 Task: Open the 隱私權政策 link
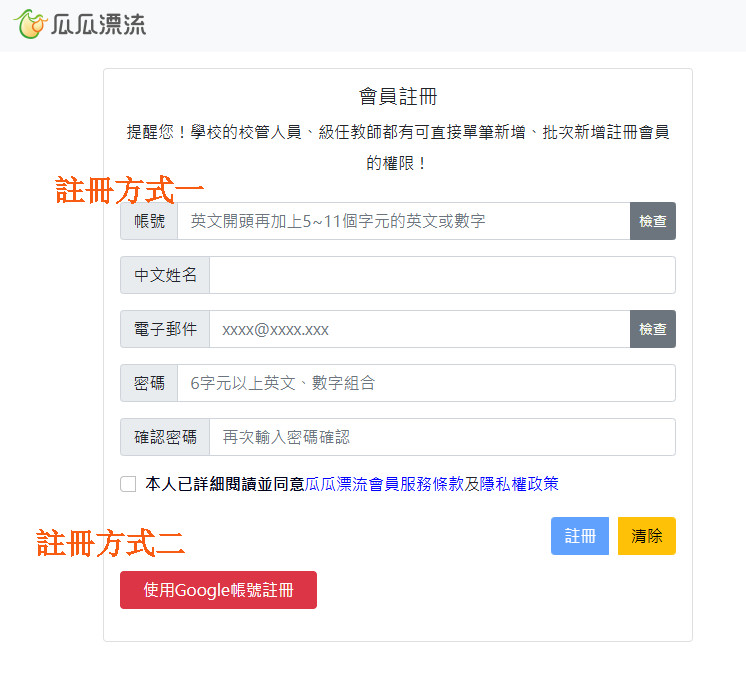pos(519,484)
